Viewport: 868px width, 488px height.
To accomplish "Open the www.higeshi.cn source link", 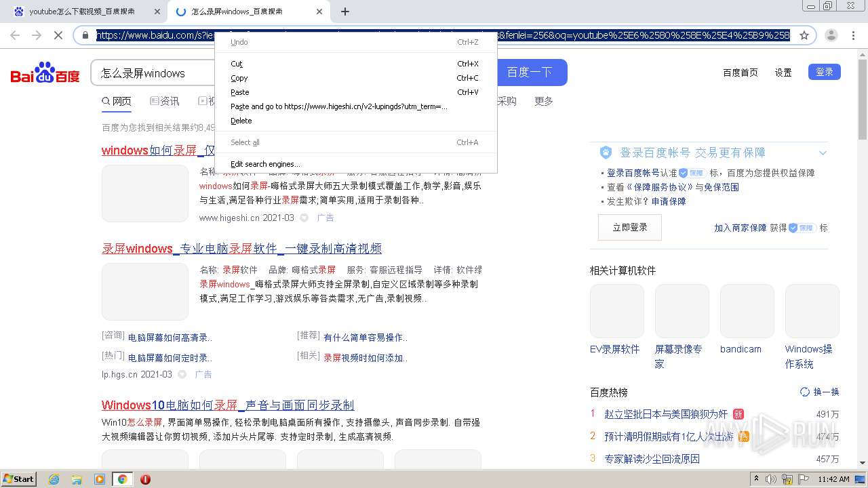I will click(x=229, y=218).
